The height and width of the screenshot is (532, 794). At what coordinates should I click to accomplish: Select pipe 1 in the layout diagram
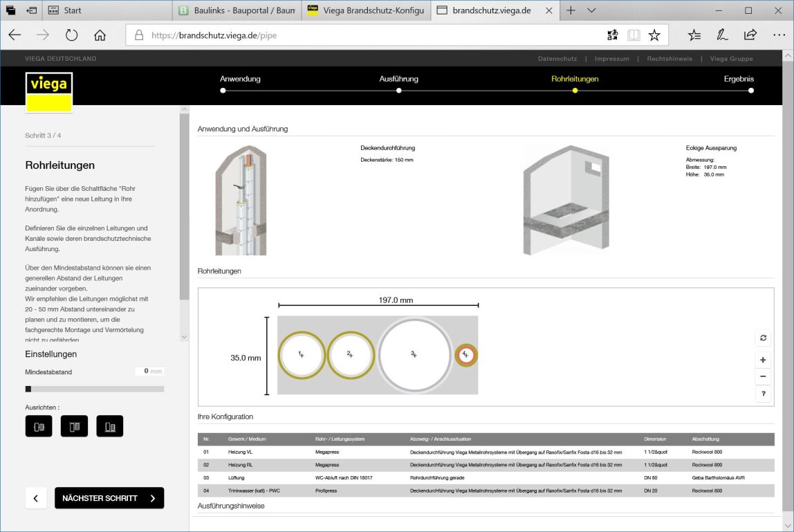point(302,355)
